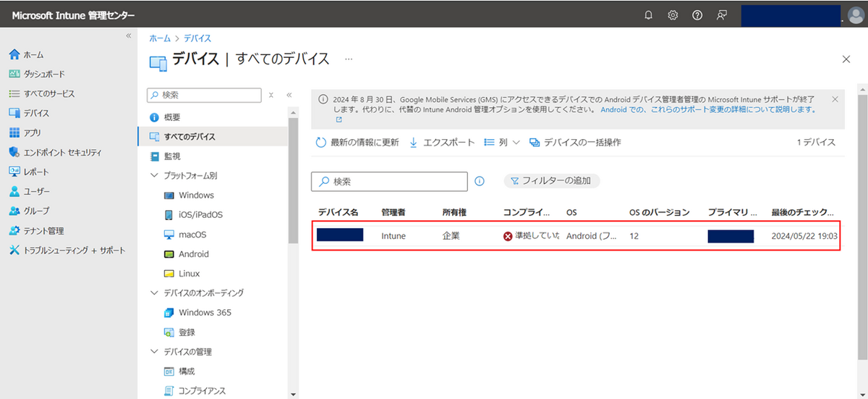
Task: Click デバイスの一括操作 button
Action: pos(575,142)
